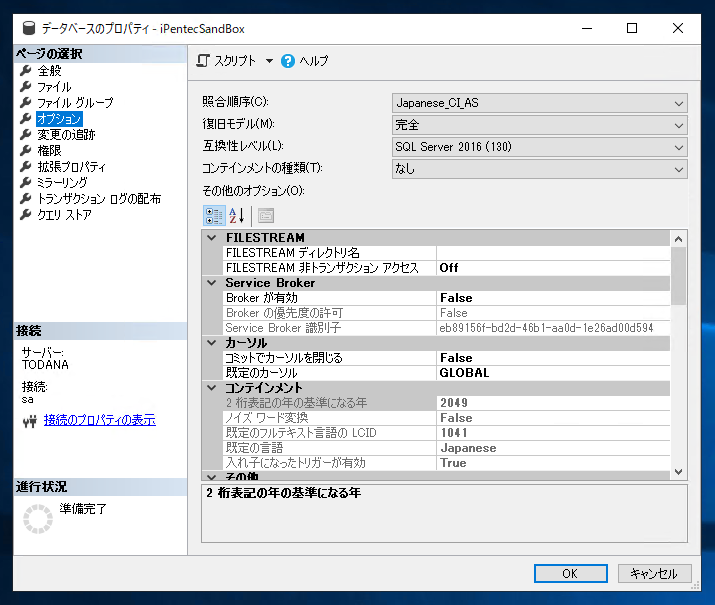This screenshot has height=605, width=715.
Task: Click the property grid scrollbar thumb
Action: coord(678,276)
